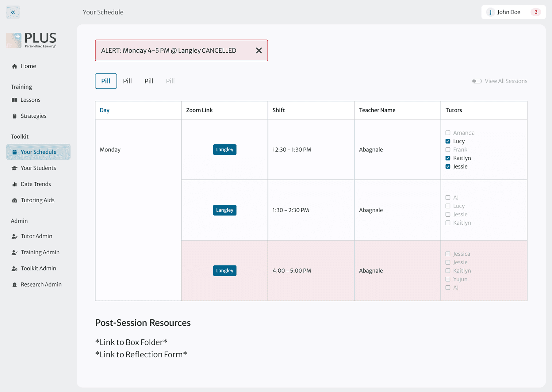Image resolution: width=552 pixels, height=392 pixels.
Task: Open Strategies via clipboard icon
Action: (x=14, y=116)
